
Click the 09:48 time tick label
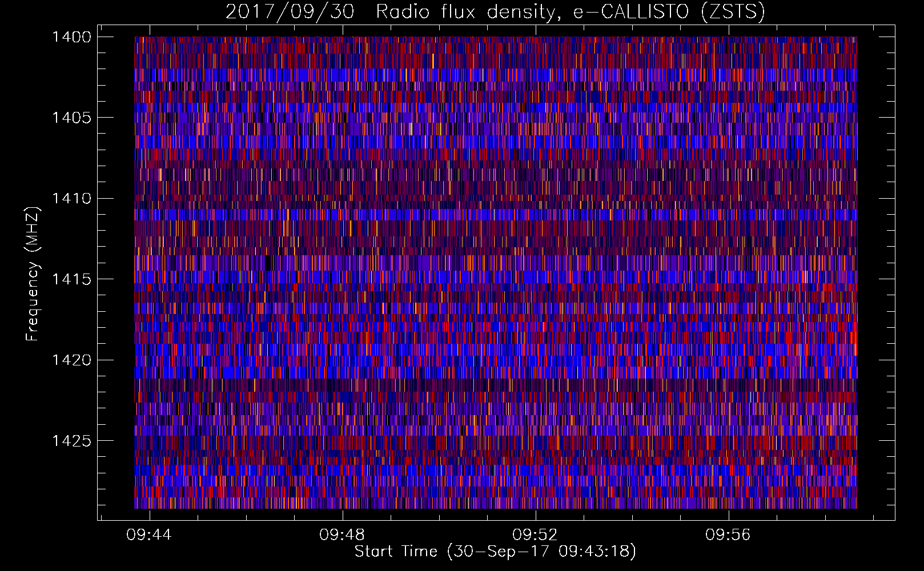click(x=343, y=535)
